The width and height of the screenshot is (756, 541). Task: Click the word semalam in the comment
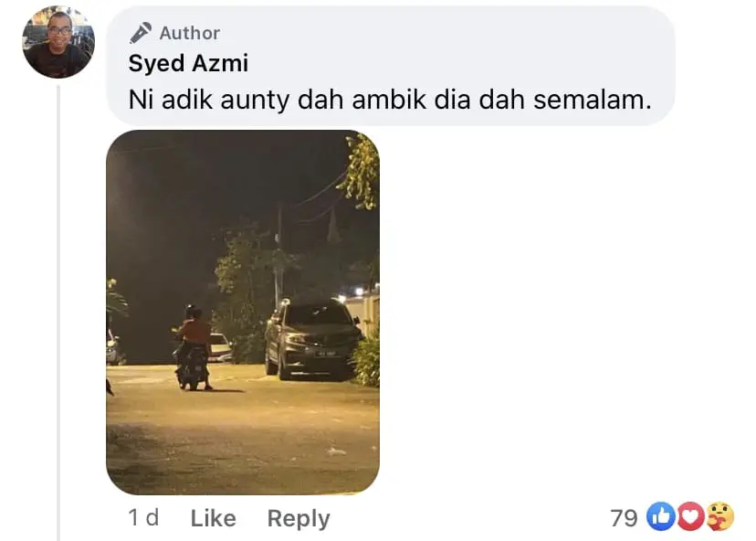pyautogui.click(x=592, y=100)
